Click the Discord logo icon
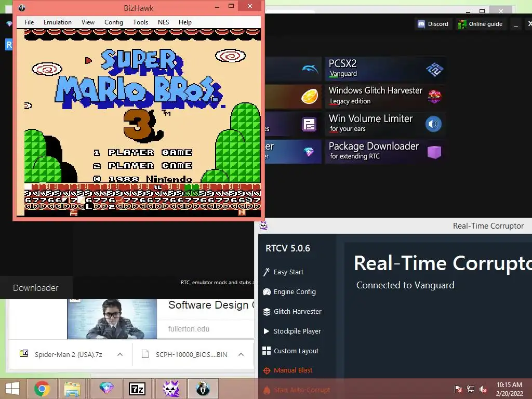The image size is (532, 399). 421,24
